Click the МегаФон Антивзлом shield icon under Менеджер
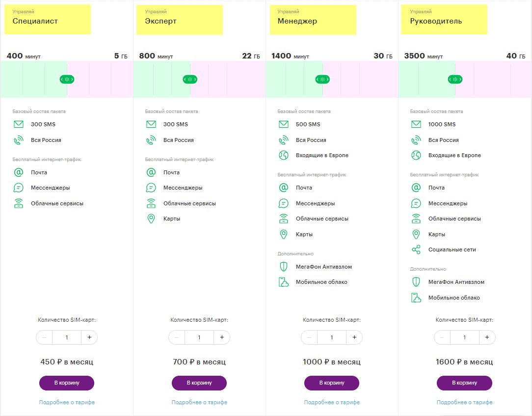532x416 pixels. [x=284, y=267]
